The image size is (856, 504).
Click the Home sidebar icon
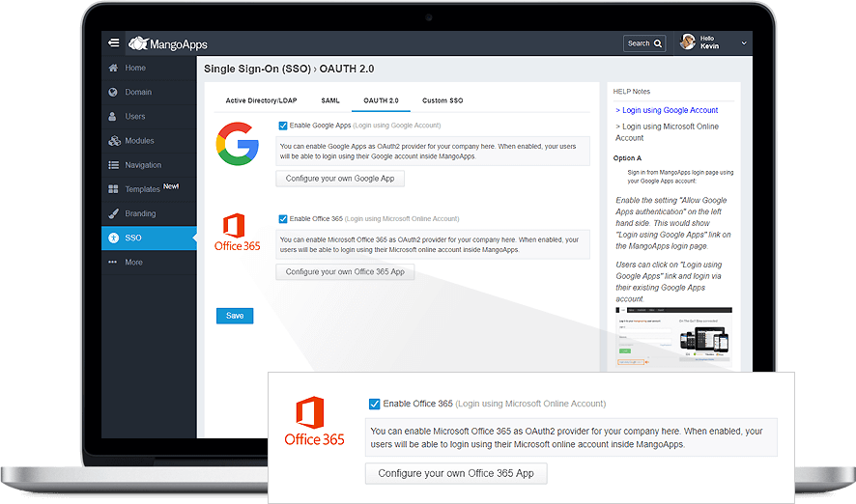coord(113,68)
